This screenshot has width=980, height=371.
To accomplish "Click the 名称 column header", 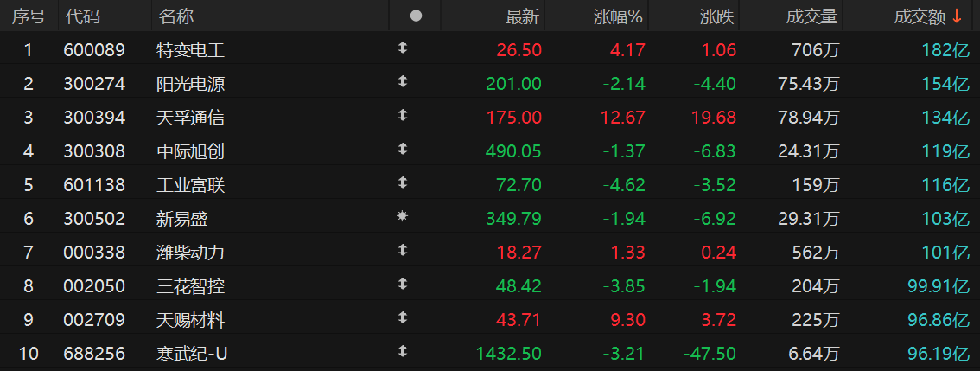I will pyautogui.click(x=176, y=16).
